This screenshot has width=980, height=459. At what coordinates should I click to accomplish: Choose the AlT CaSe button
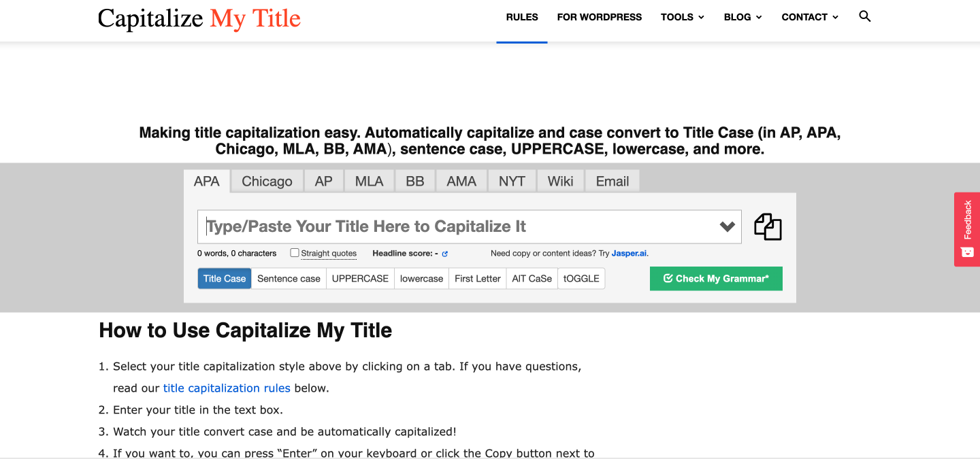tap(532, 278)
